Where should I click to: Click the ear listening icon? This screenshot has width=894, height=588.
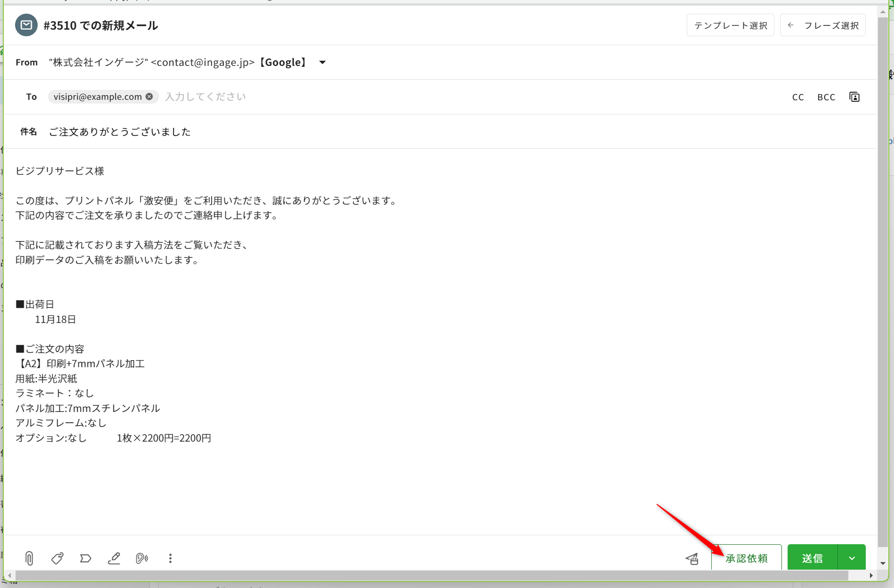142,558
